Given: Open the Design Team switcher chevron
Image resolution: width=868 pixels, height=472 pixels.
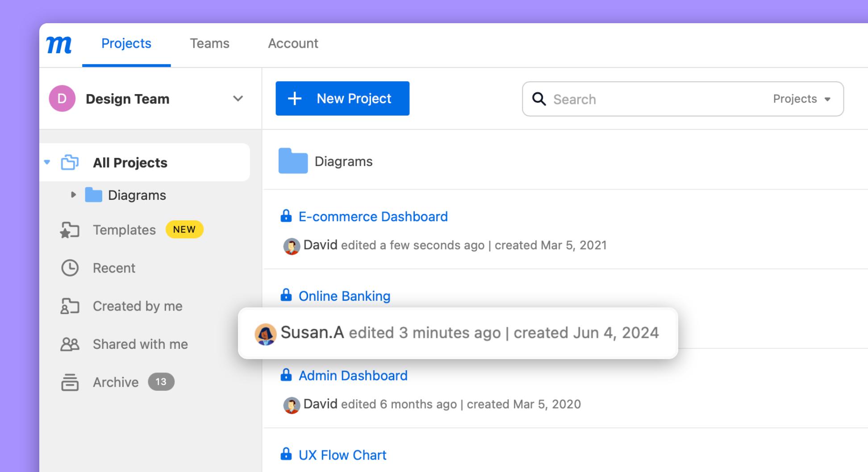Looking at the screenshot, I should click(x=238, y=99).
